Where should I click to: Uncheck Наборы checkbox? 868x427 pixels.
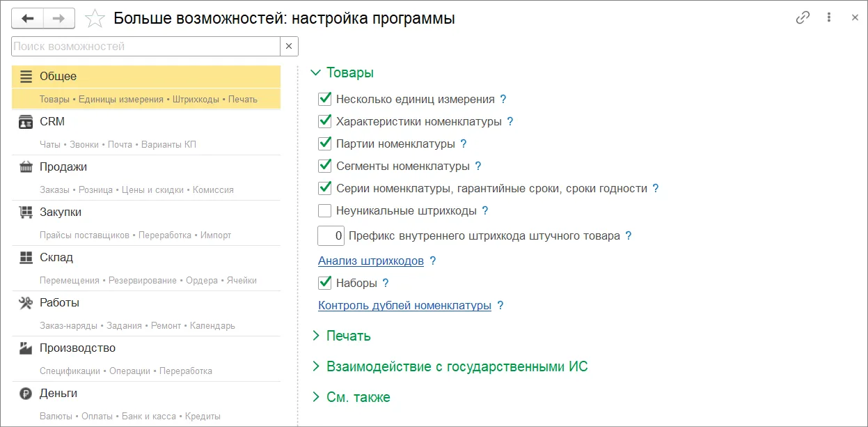[x=324, y=283]
